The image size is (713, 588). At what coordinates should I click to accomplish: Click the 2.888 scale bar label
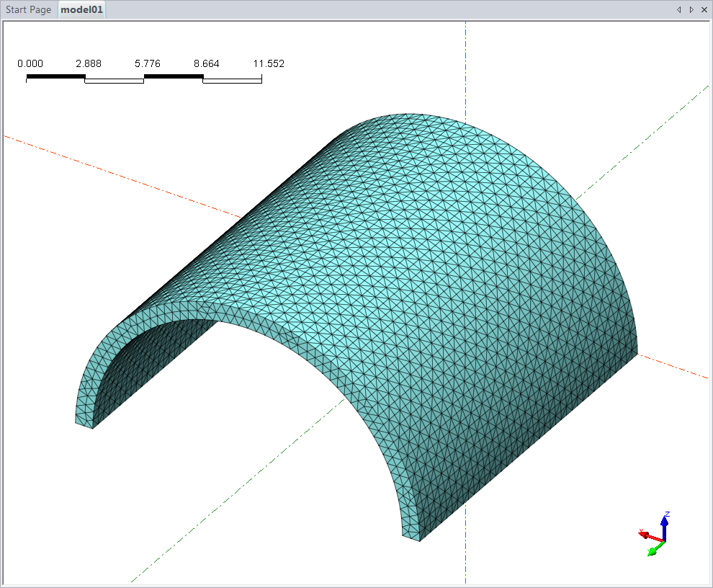pos(89,63)
